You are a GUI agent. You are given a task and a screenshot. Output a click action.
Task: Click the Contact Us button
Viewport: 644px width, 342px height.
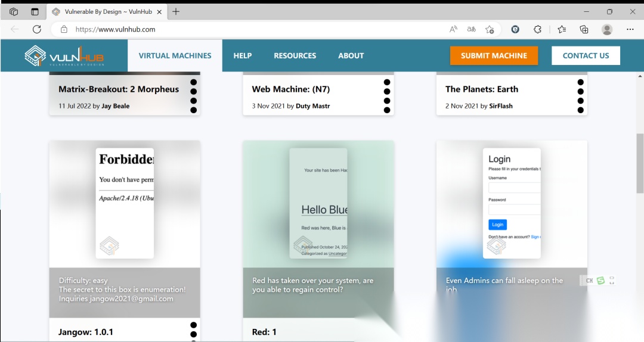pyautogui.click(x=586, y=55)
